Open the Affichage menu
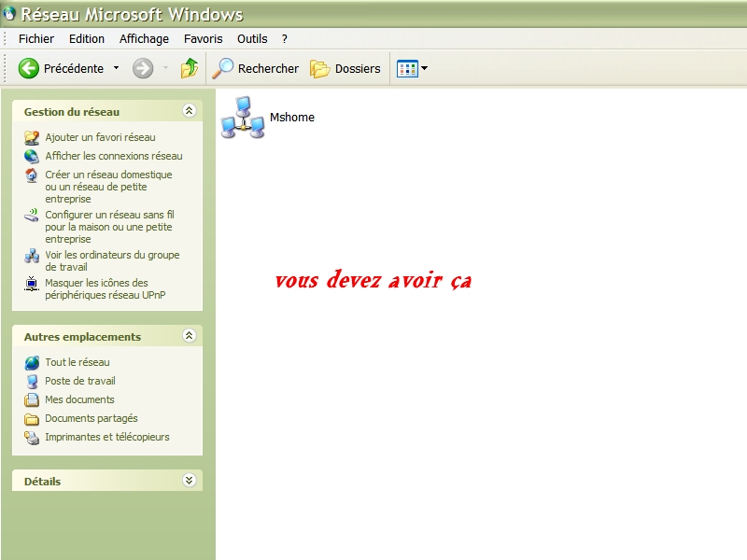747x560 pixels. [x=144, y=39]
